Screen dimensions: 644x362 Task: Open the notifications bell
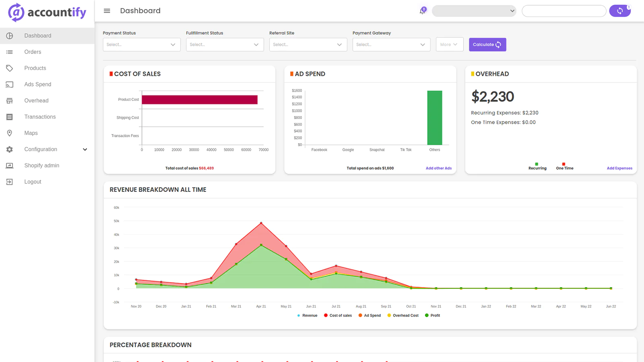tap(422, 11)
